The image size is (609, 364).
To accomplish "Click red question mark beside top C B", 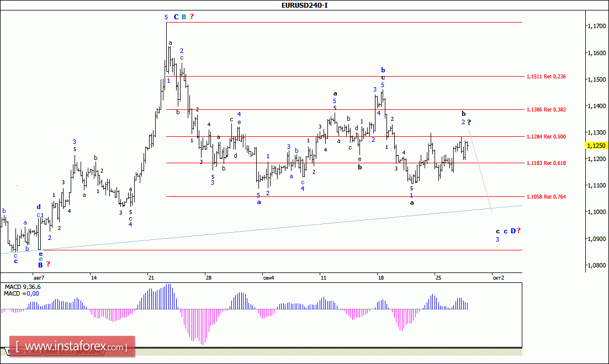I will (192, 17).
